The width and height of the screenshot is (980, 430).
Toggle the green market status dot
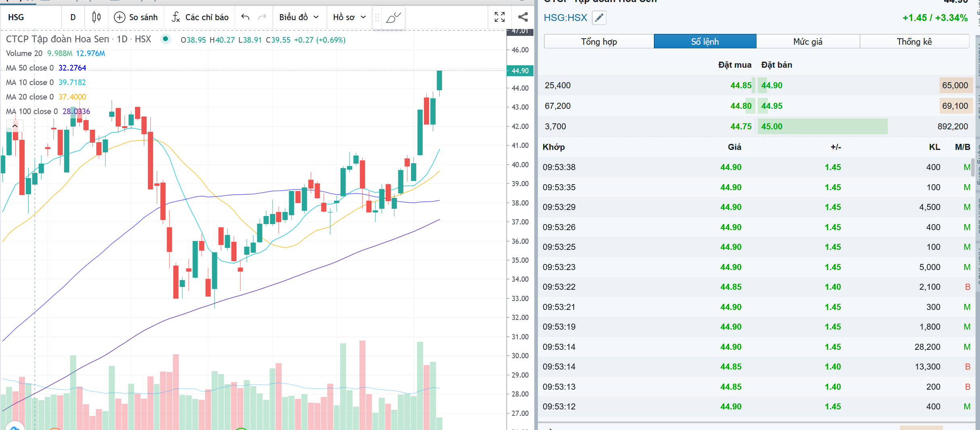pyautogui.click(x=165, y=39)
